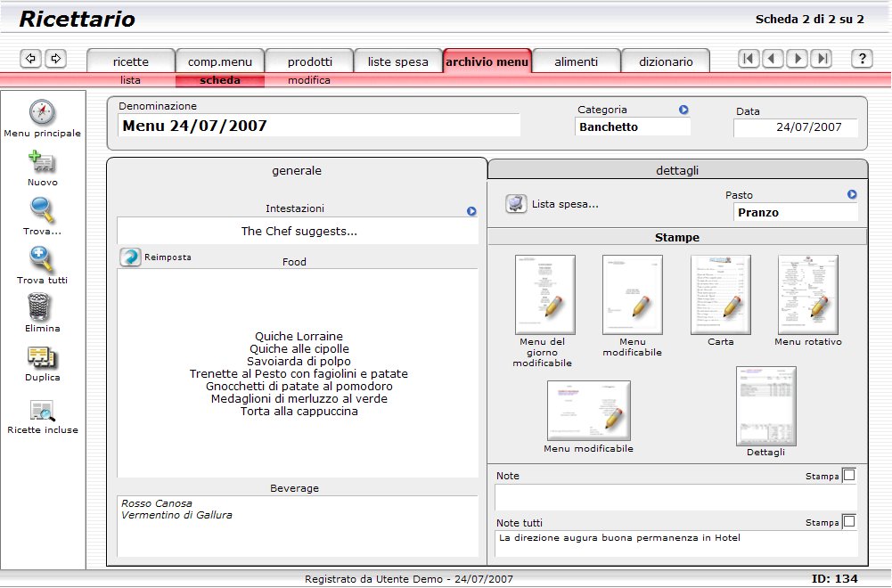892x588 pixels.
Task: Switch to the comp.menu tab
Action: (x=220, y=61)
